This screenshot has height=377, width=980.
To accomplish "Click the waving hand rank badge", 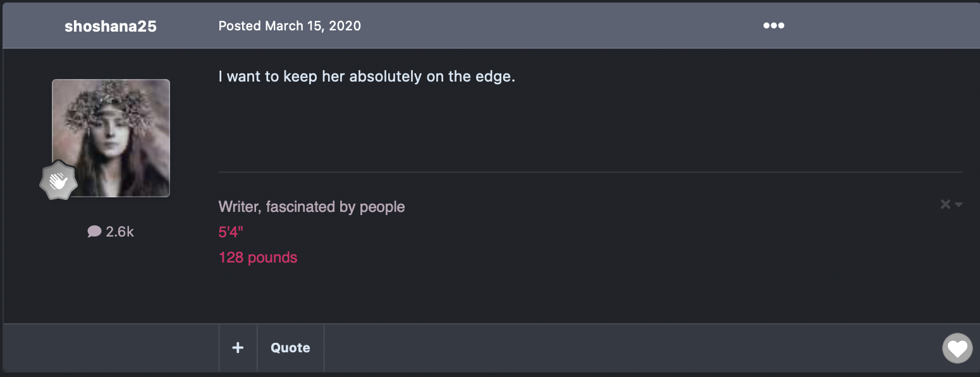I will tap(59, 182).
